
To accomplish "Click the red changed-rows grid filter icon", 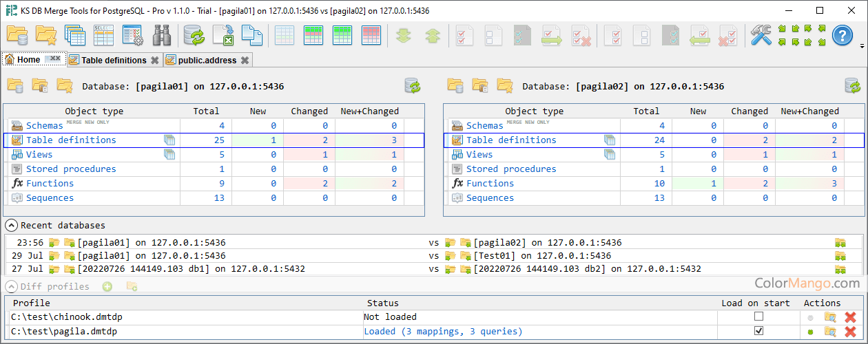I will tap(371, 35).
